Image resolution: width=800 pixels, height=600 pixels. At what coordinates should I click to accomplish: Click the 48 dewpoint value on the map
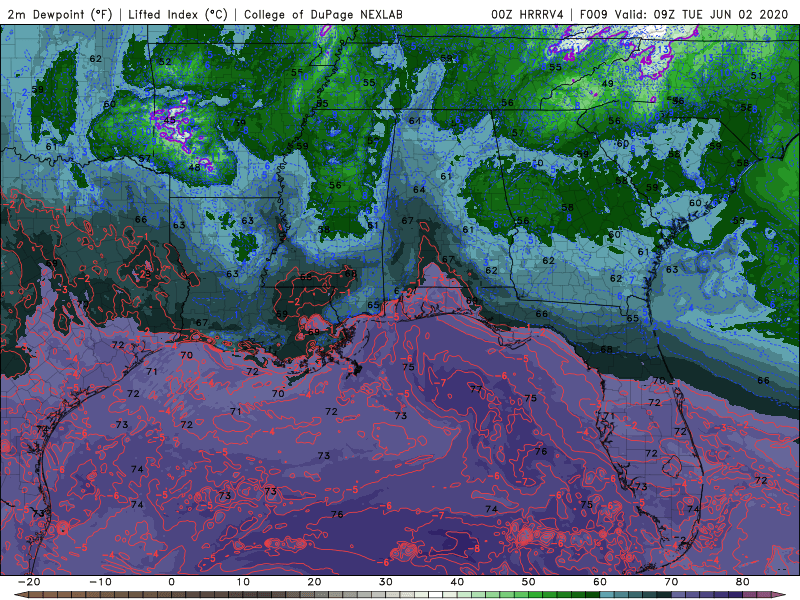tap(194, 167)
